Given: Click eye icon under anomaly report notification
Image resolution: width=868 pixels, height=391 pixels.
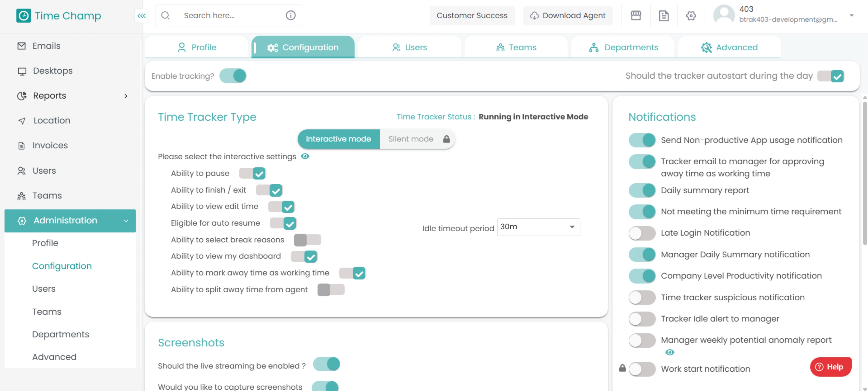Looking at the screenshot, I should pyautogui.click(x=670, y=352).
